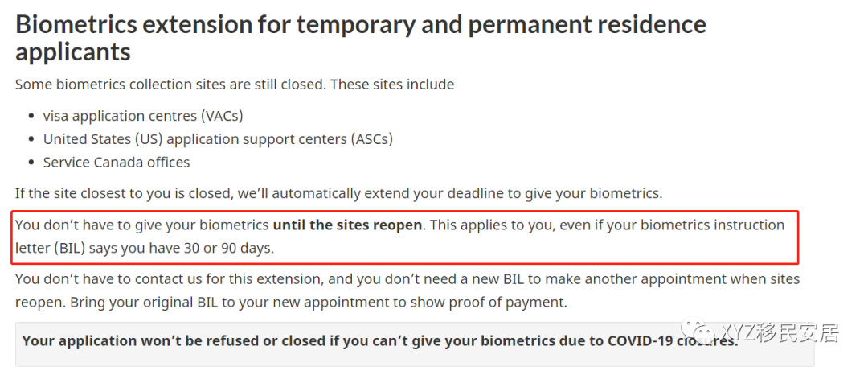
Task: Click the grey COVID-19 closures notice box
Action: click(416, 344)
